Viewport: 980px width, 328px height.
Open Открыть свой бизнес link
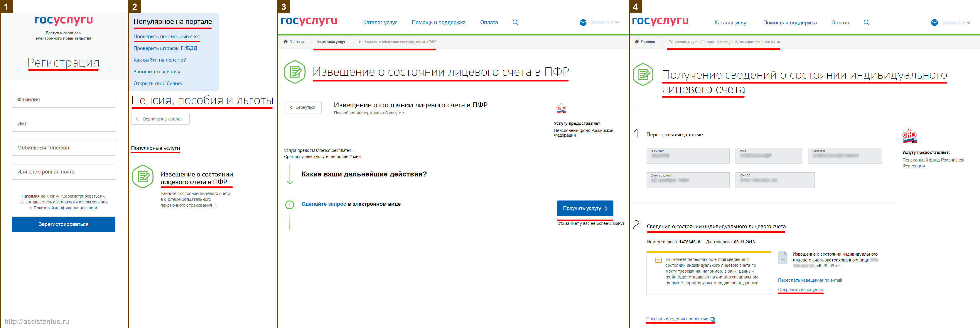point(158,83)
